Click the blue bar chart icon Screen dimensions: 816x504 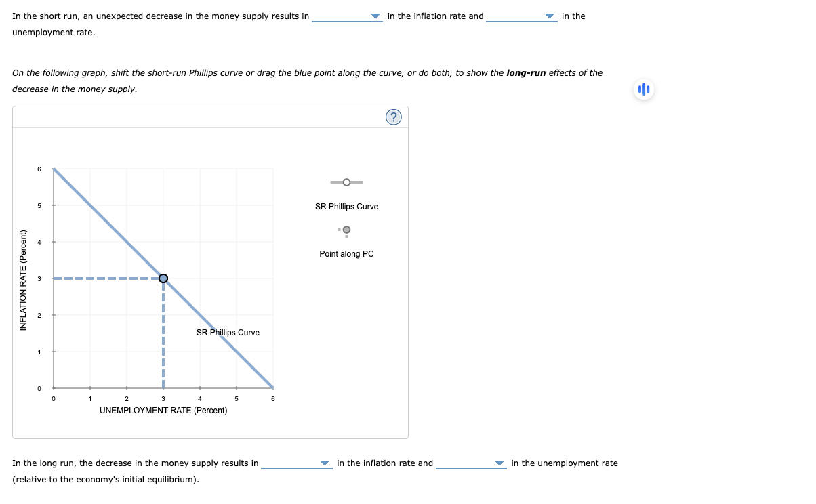[x=642, y=89]
